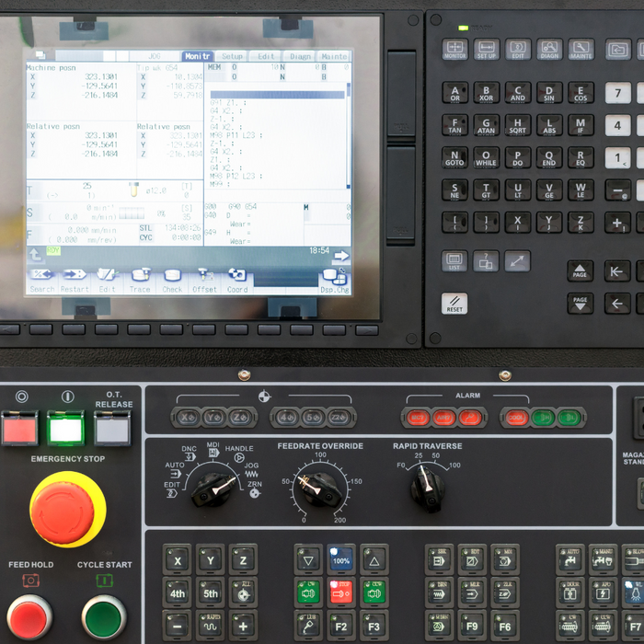644x644 pixels.
Task: Push the RAPID jog button
Action: click(211, 625)
